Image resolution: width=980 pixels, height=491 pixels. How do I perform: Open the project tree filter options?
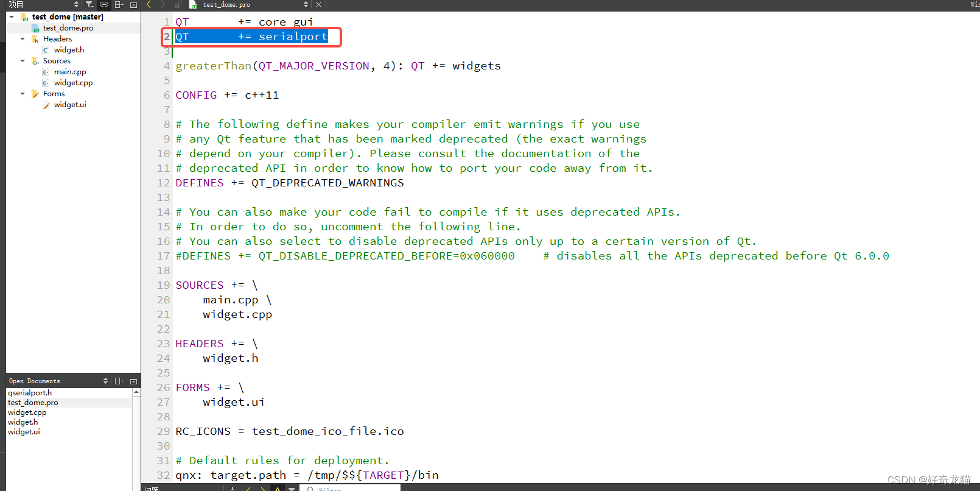point(89,5)
